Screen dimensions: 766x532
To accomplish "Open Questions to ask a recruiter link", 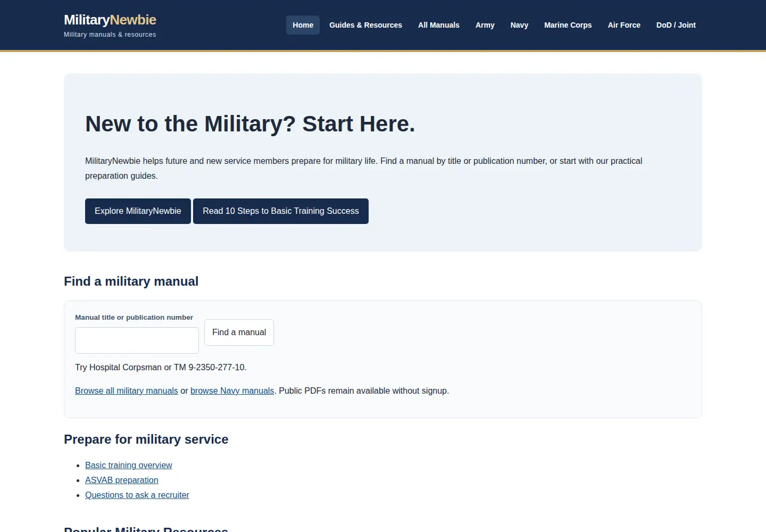I will coord(137,495).
